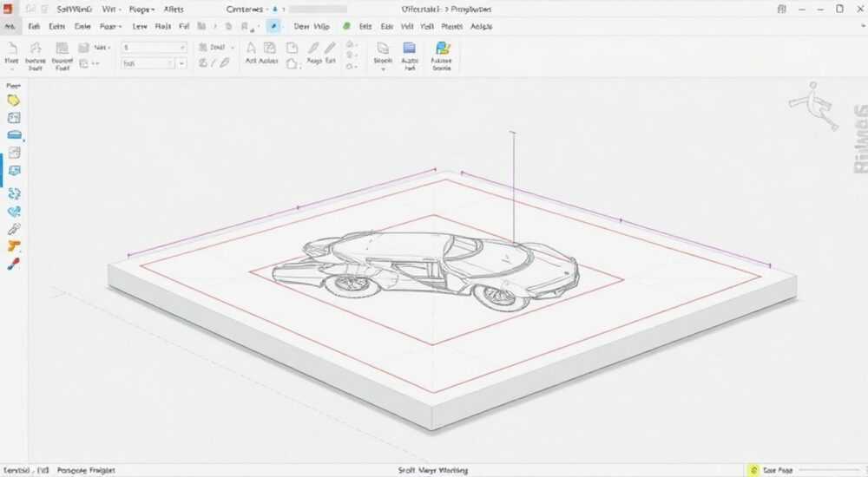Click the 'Eitls' menu row item
This screenshot has height=477, width=868.
[x=365, y=26]
